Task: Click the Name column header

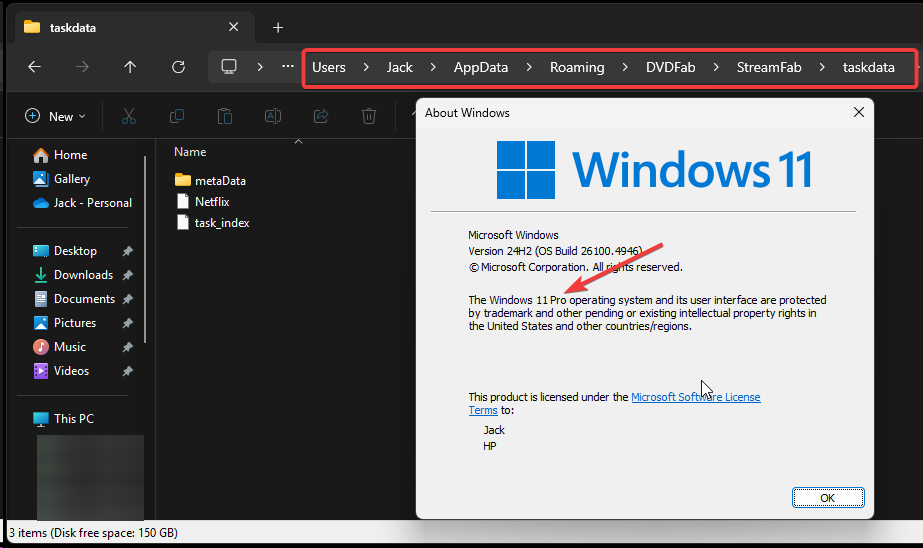Action: [x=190, y=152]
